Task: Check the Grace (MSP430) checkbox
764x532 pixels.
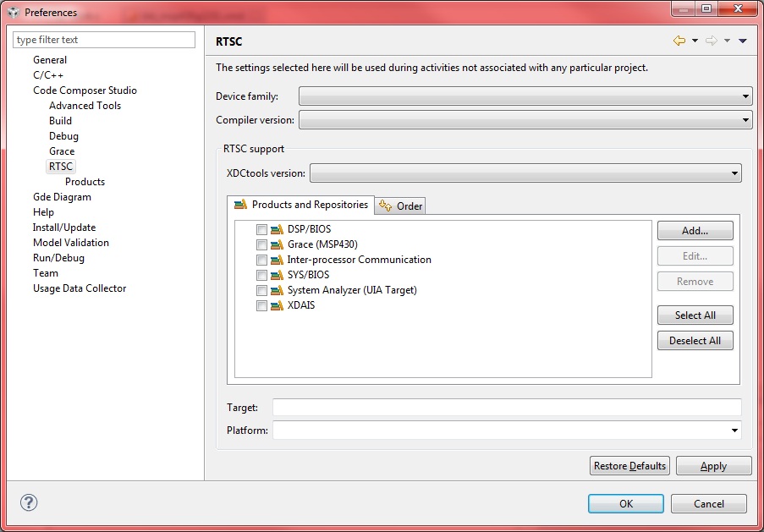Action: 261,244
